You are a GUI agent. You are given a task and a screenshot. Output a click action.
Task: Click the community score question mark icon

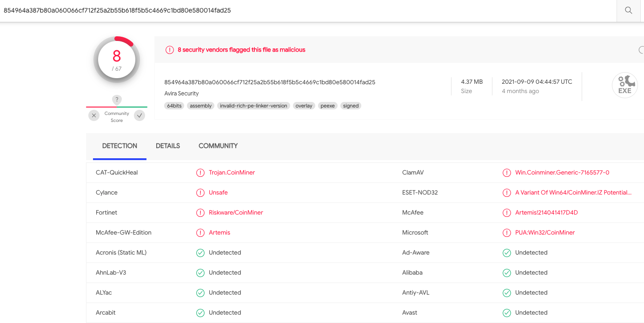[117, 100]
